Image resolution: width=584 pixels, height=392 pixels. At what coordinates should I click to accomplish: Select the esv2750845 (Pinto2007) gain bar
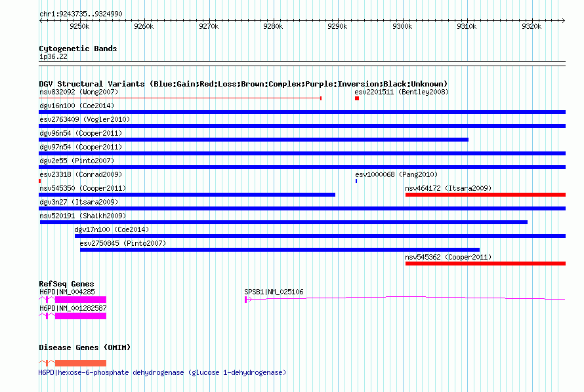(x=280, y=250)
